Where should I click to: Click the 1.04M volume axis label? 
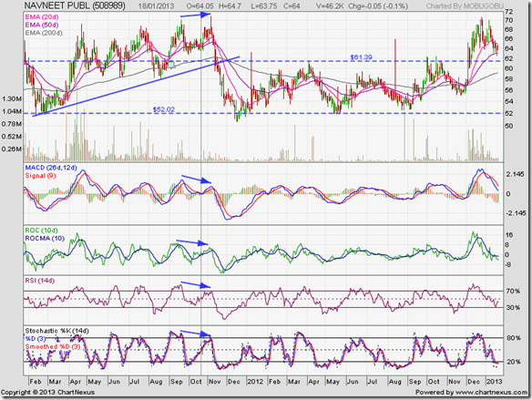click(12, 112)
